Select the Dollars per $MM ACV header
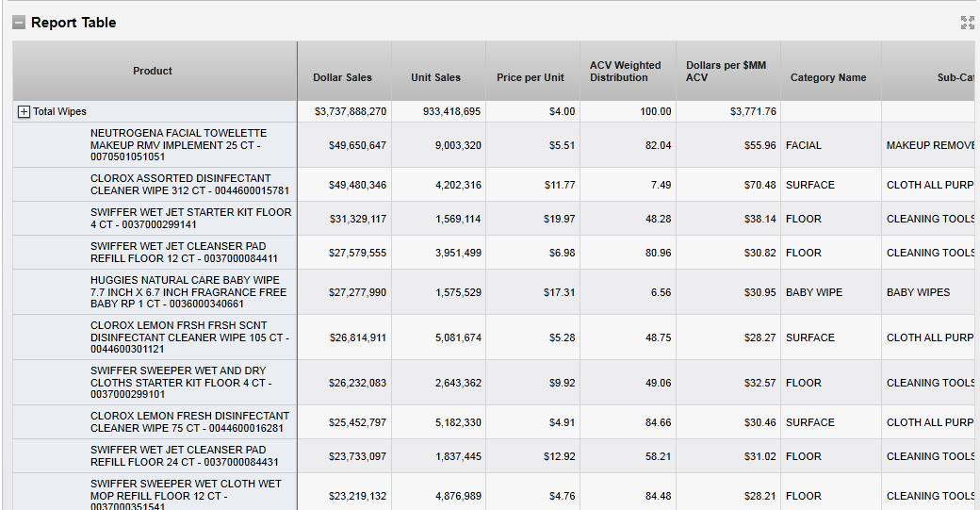 [x=726, y=72]
